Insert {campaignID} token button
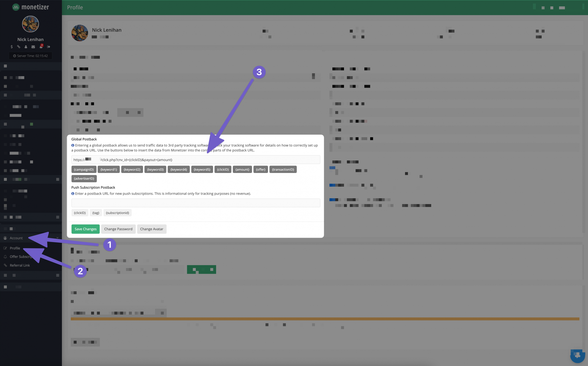588x366 pixels. pos(84,169)
